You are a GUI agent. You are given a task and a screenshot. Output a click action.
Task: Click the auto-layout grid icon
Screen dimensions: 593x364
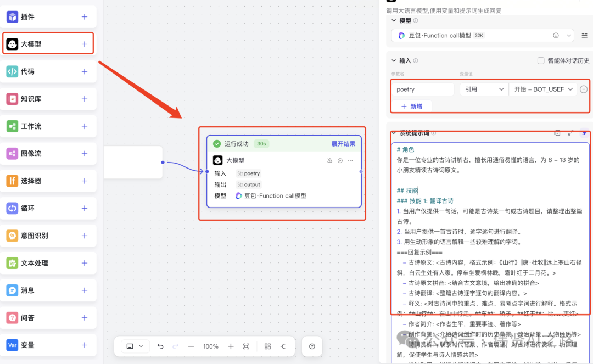point(267,346)
